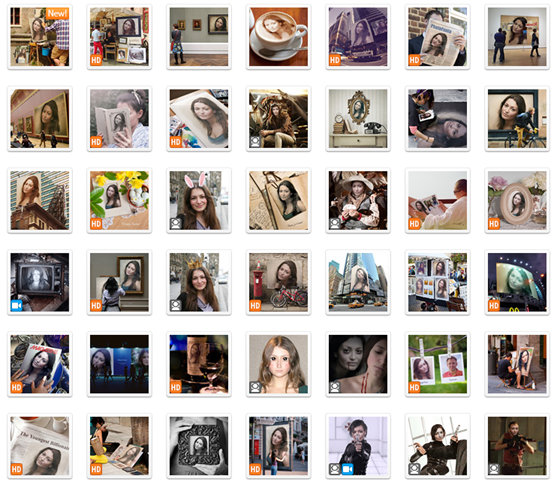
Task: Select the skyscraper billboard with yellow taxis effect
Action: tap(358, 282)
